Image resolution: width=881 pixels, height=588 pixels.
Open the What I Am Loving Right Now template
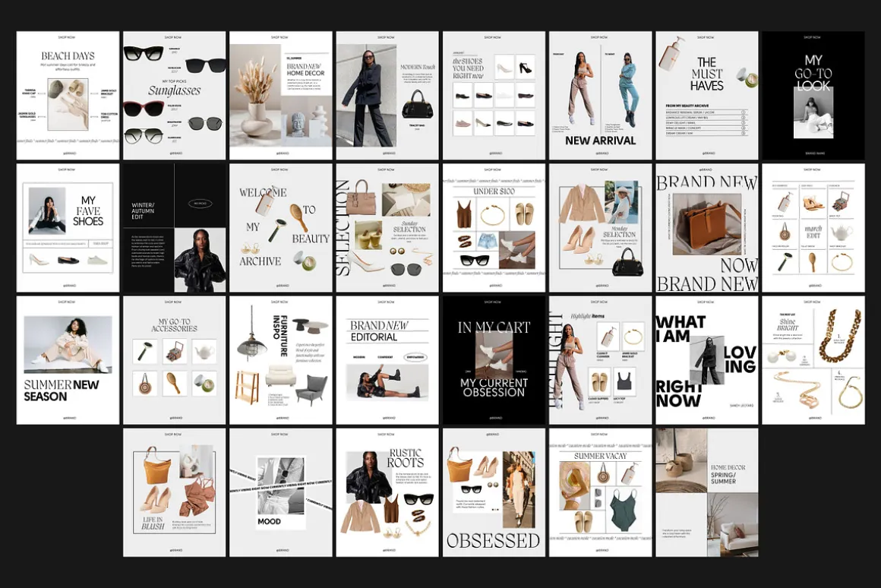pos(706,360)
